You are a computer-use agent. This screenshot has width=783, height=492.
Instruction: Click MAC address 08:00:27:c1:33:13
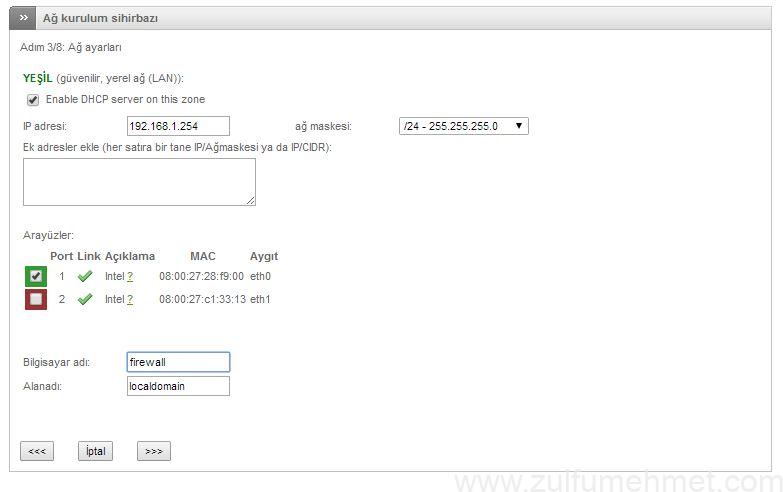coord(203,299)
